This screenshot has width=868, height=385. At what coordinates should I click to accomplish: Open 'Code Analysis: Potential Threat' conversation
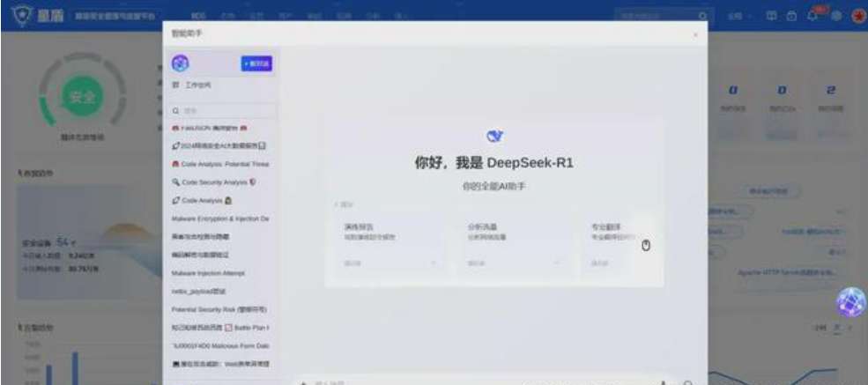pyautogui.click(x=219, y=164)
